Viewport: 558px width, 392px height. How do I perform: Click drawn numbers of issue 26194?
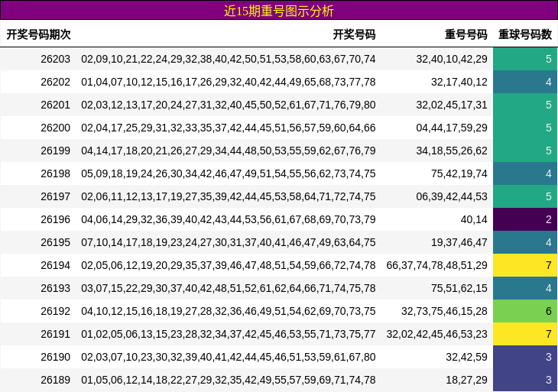pos(229,265)
